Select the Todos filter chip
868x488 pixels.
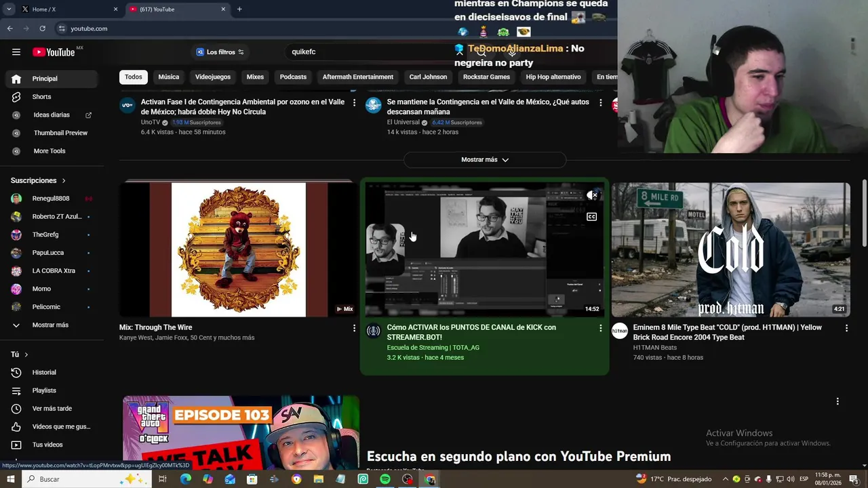pyautogui.click(x=134, y=77)
